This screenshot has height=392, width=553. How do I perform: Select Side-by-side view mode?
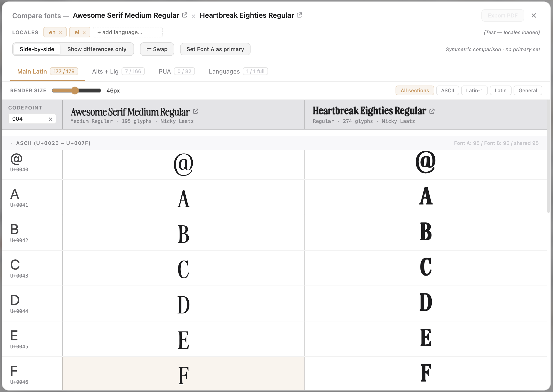pos(37,49)
